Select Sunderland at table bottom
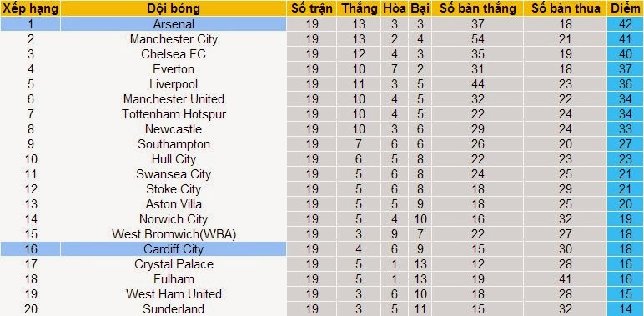644x316 pixels. 174,308
